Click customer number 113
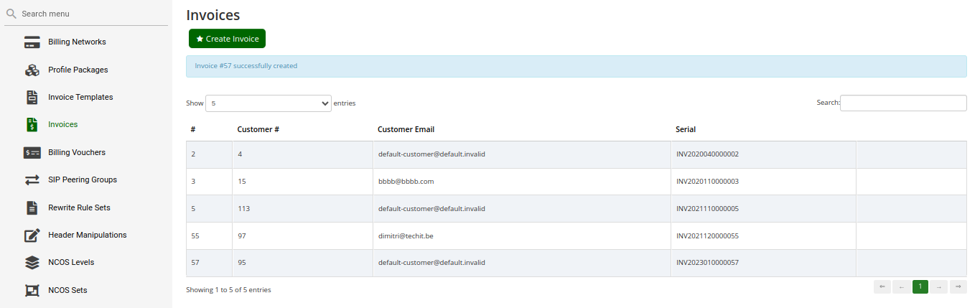 pos(243,209)
